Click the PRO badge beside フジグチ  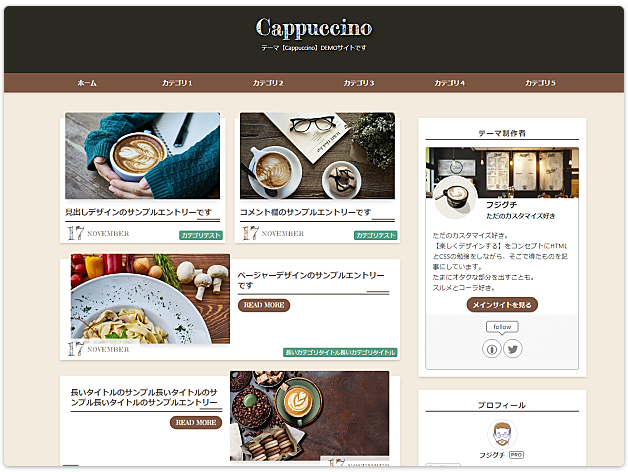(x=516, y=455)
